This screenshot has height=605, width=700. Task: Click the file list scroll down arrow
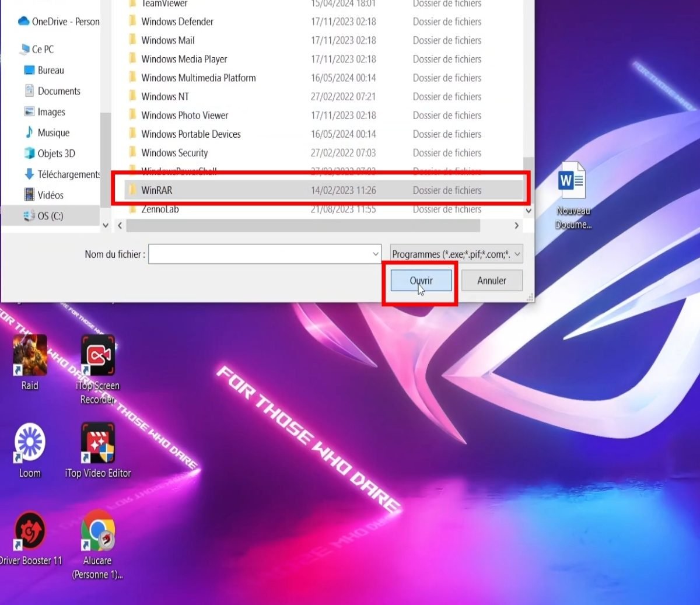(x=528, y=211)
